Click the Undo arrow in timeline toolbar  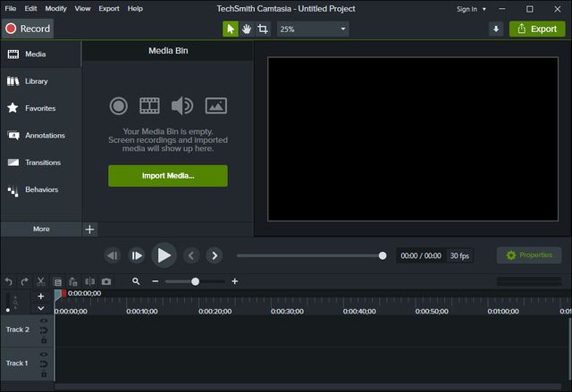[9, 281]
